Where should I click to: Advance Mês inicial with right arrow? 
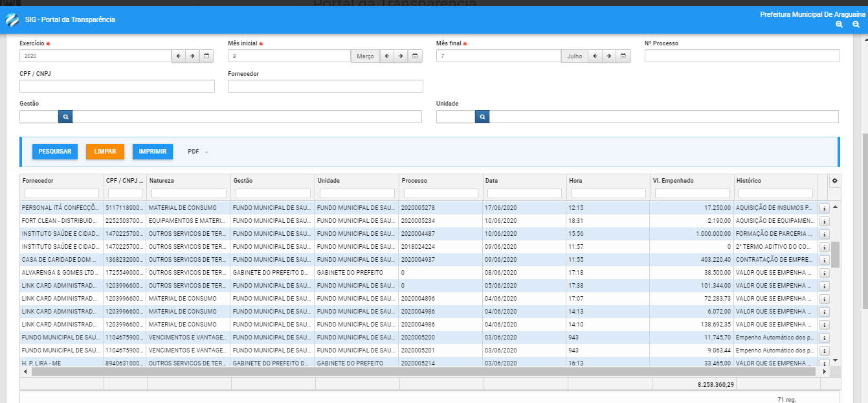(x=401, y=56)
